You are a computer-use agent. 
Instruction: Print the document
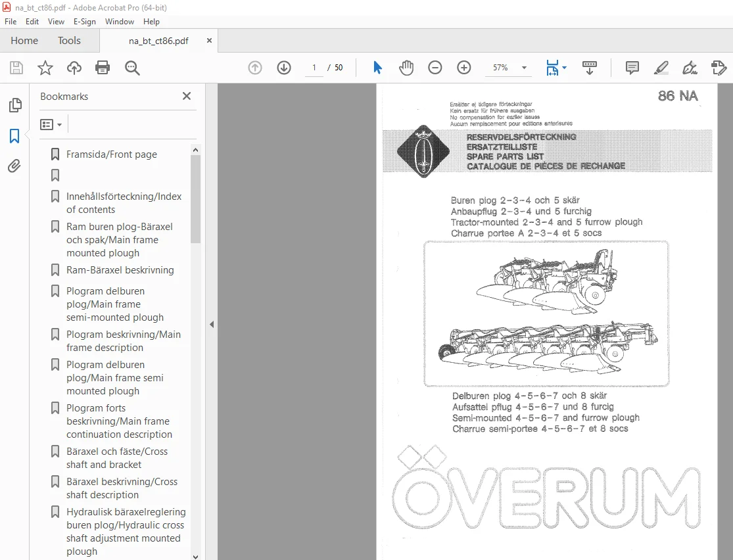[103, 68]
